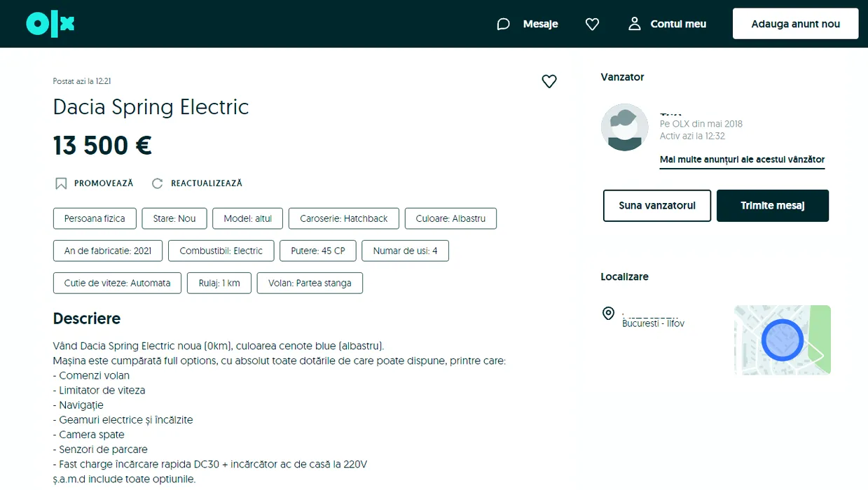Click the Descriere heading
Screen dimensions: 868x490
pos(87,319)
